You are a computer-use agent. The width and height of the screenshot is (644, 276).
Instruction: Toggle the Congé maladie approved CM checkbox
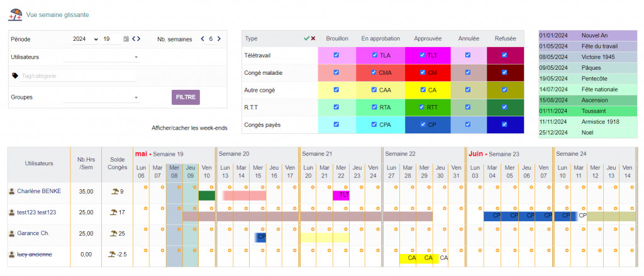(423, 72)
